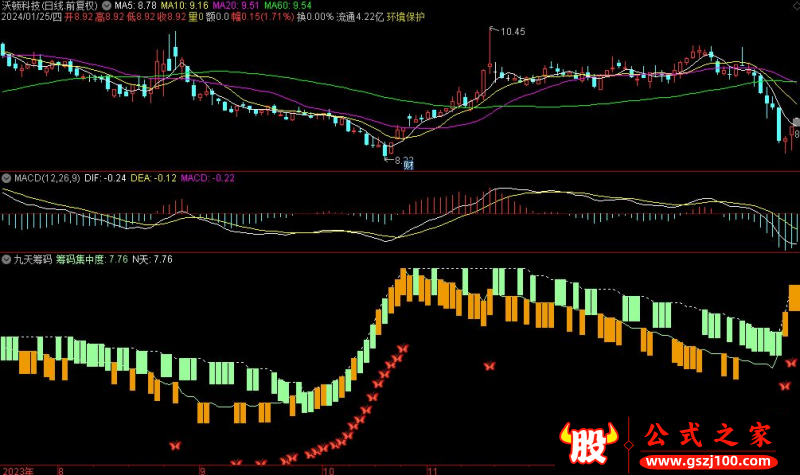Click the butterfly marker at far right edge

pyautogui.click(x=791, y=363)
